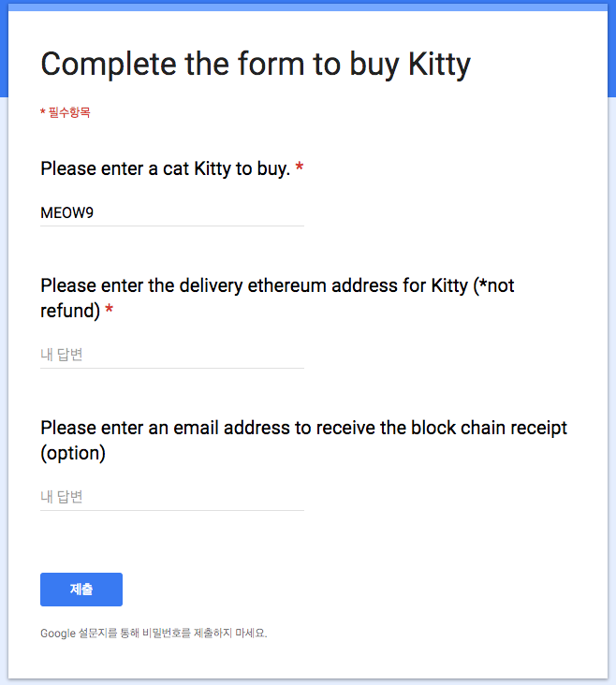The height and width of the screenshot is (685, 616).
Task: Focus the delivery ethereum address answer field
Action: point(171,355)
